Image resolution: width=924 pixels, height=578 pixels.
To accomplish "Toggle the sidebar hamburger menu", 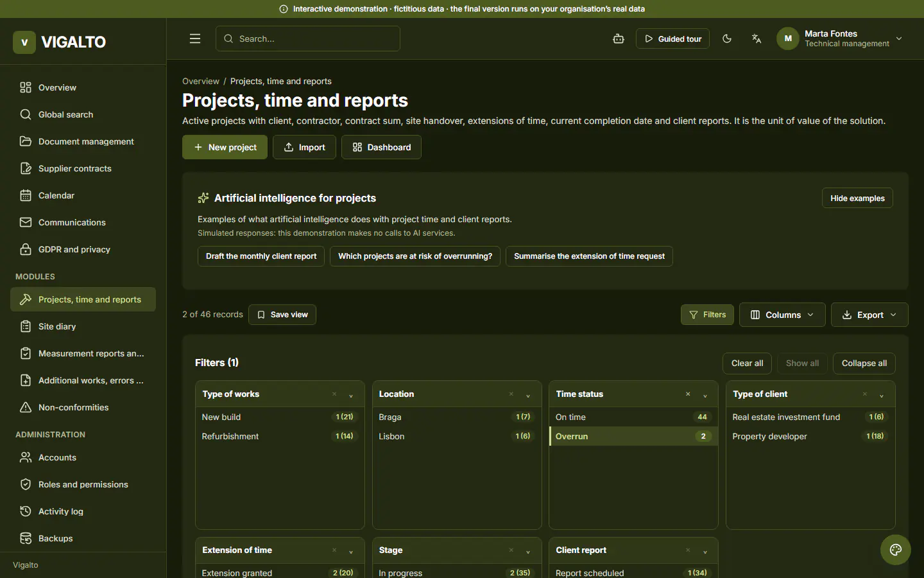I will tap(195, 39).
